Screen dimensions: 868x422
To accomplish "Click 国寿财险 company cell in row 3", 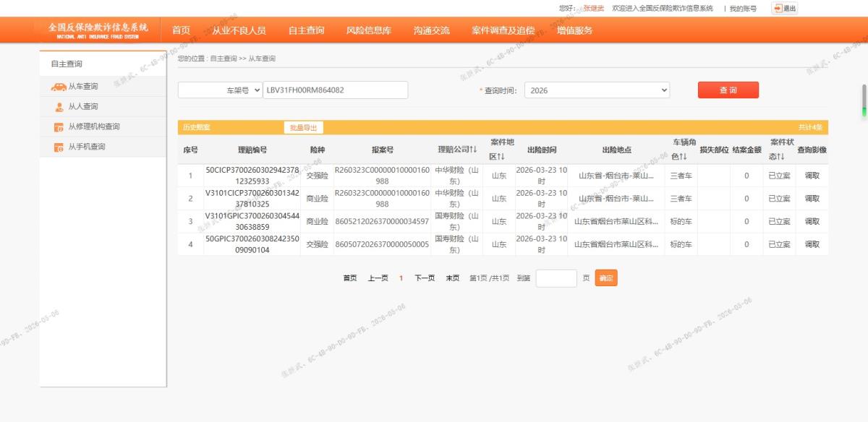I will [x=457, y=222].
